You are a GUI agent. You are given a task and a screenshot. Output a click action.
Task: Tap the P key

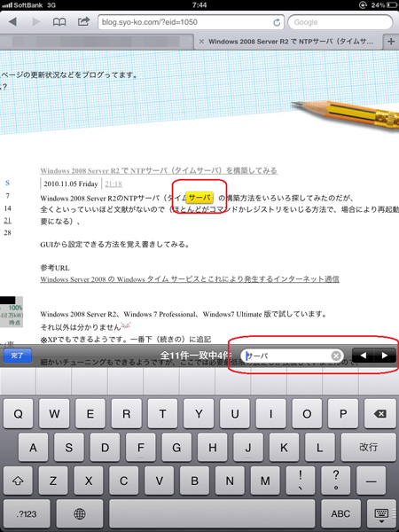point(343,414)
